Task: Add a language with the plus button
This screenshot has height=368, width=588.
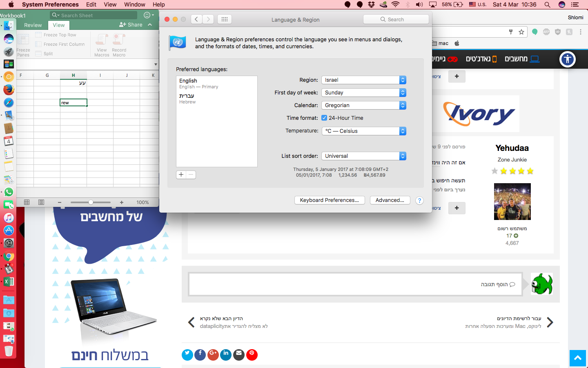Action: point(181,175)
